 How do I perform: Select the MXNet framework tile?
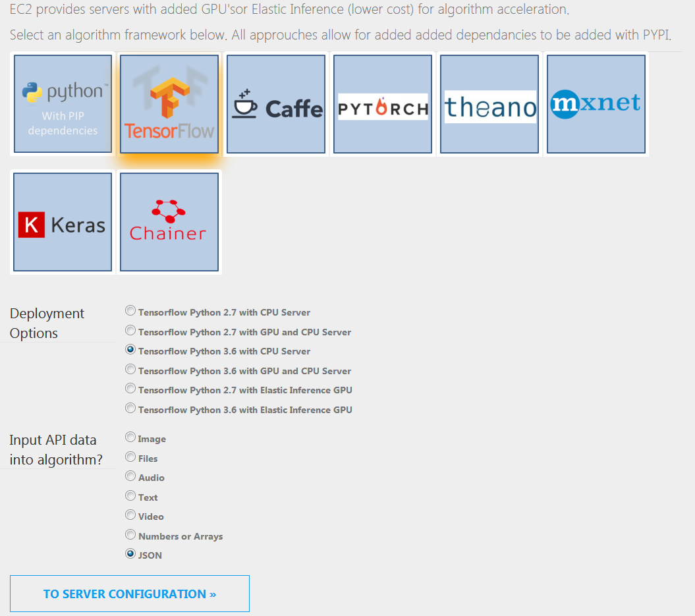tap(596, 103)
